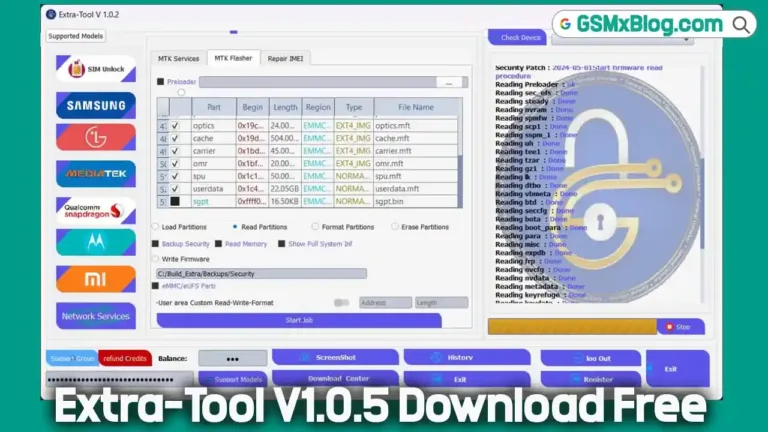This screenshot has height=432, width=768.
Task: Click the Register button
Action: pos(591,379)
